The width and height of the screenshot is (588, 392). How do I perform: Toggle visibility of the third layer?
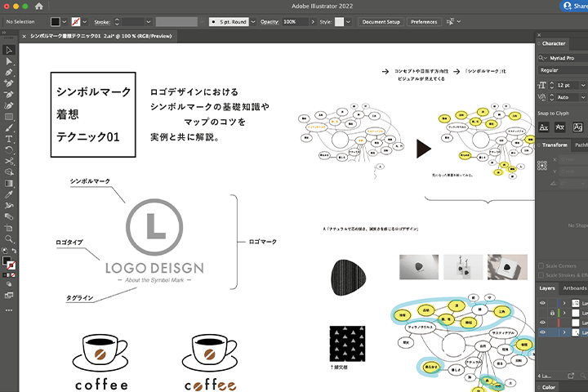542,323
